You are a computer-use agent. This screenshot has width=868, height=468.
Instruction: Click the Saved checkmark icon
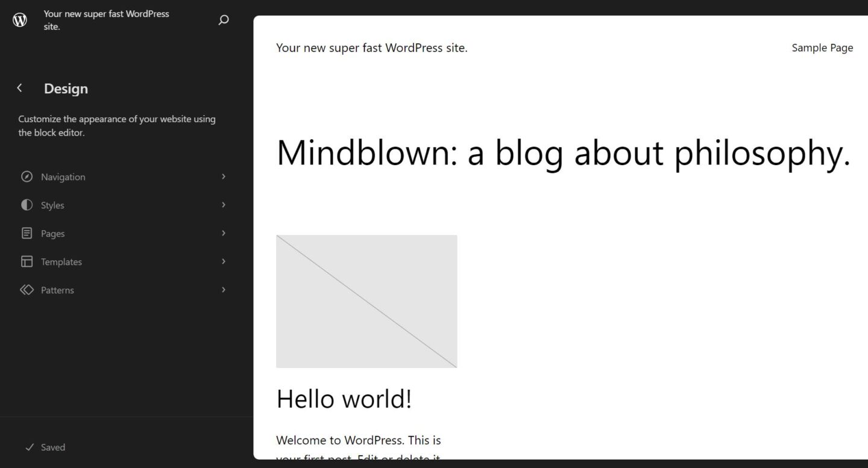pos(29,447)
